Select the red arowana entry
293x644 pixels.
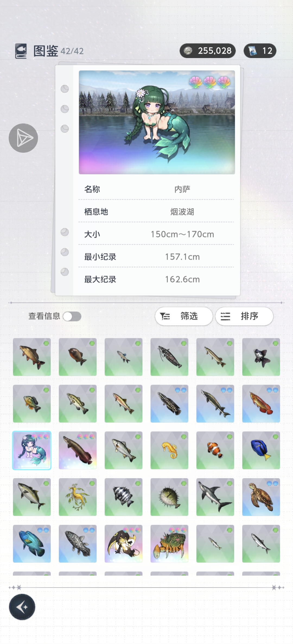coord(261,404)
